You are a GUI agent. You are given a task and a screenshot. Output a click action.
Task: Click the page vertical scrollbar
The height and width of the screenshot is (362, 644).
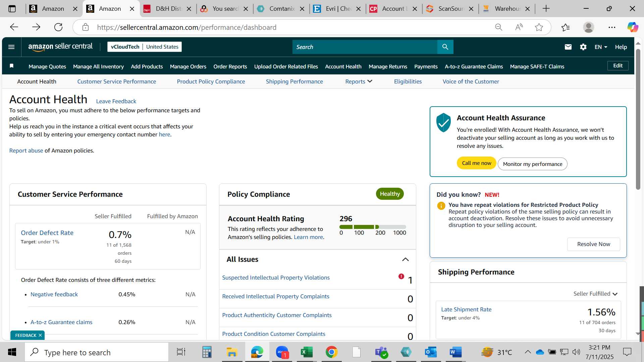tap(638, 119)
